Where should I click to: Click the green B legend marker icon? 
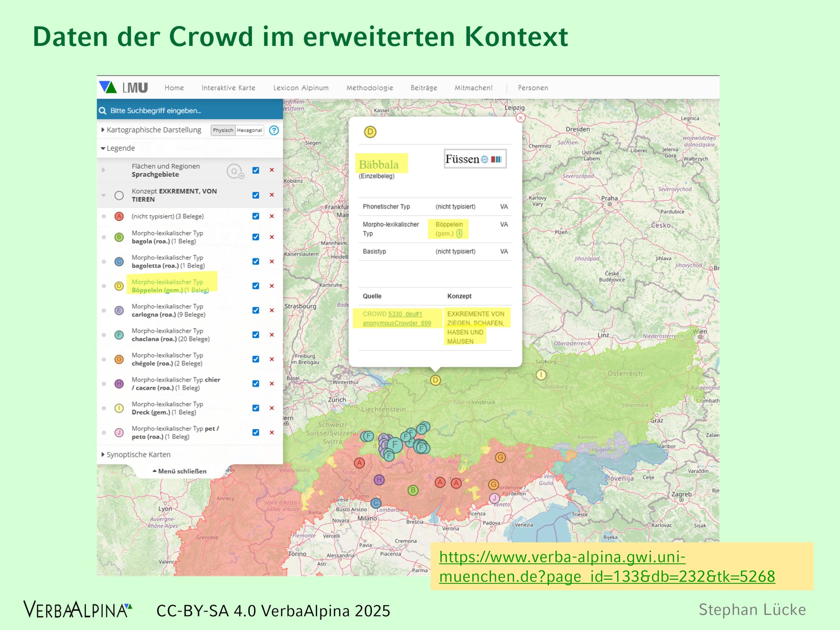point(119,237)
